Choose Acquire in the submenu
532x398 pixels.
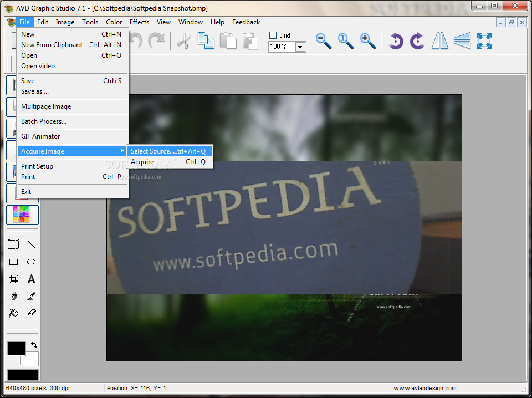click(x=170, y=162)
